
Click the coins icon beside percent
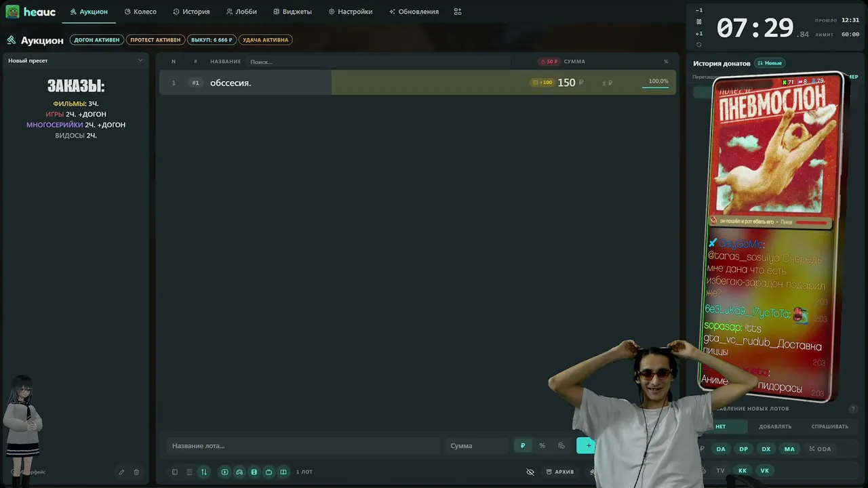point(561,445)
